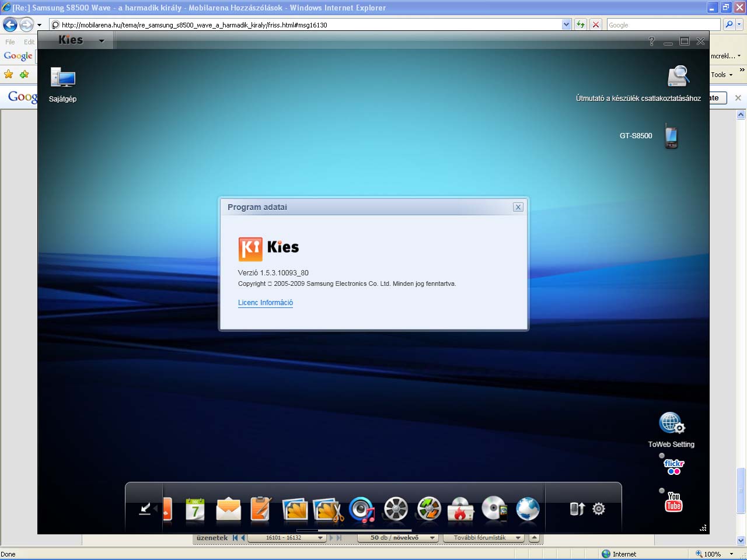Click the Verzió 1.5.3.10093_80 text

273,272
